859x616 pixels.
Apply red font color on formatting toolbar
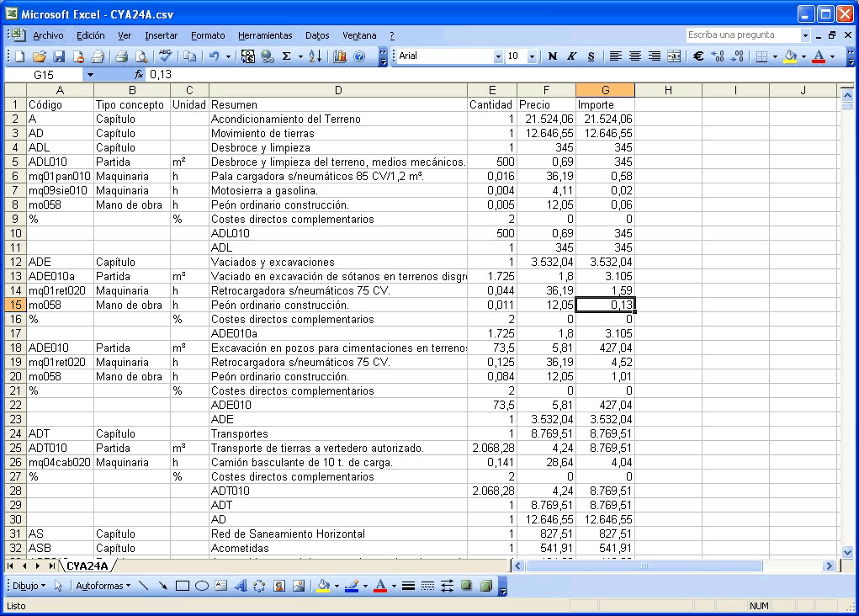(x=819, y=56)
